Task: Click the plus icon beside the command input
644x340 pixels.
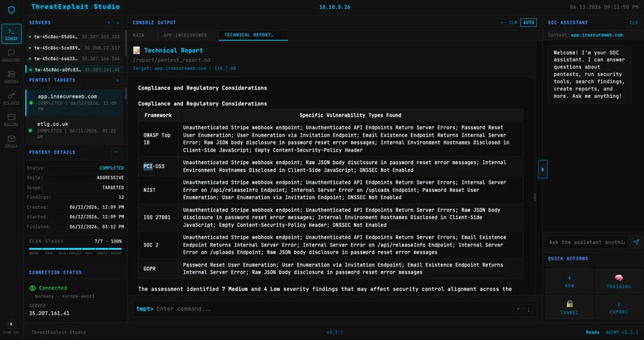Action: (x=518, y=309)
